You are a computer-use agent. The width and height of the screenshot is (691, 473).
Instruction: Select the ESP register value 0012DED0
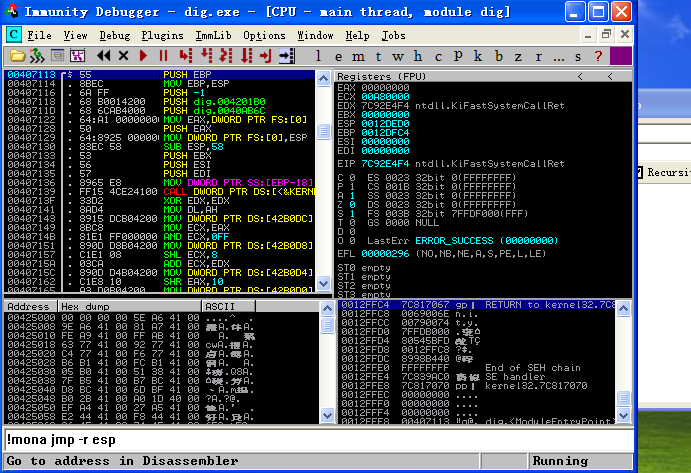coord(385,123)
